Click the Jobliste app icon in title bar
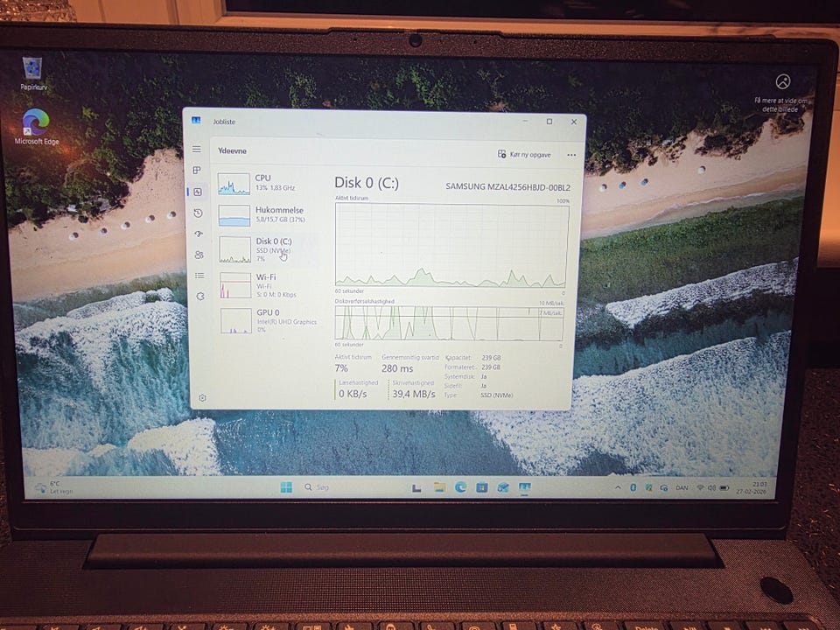This screenshot has width=840, height=630. click(196, 121)
